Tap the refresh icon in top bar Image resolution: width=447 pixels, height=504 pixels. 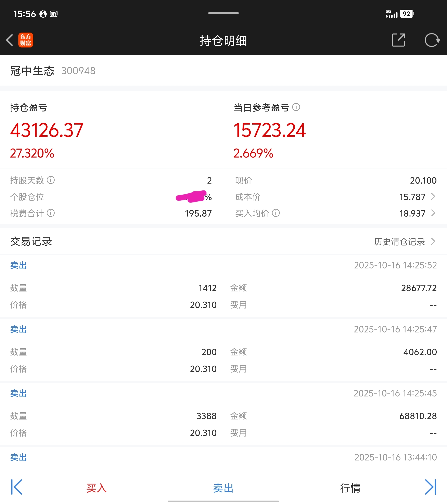point(432,40)
